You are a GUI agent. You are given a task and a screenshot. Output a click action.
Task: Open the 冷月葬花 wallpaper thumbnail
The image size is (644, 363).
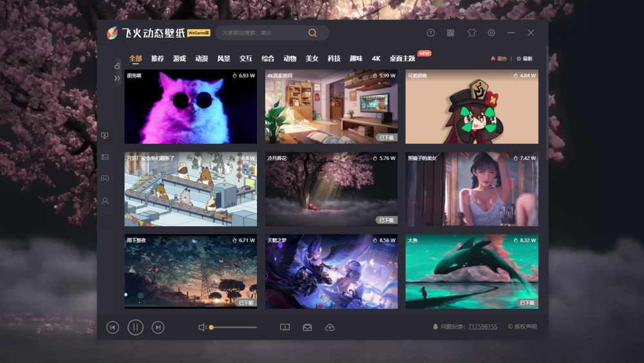332,189
